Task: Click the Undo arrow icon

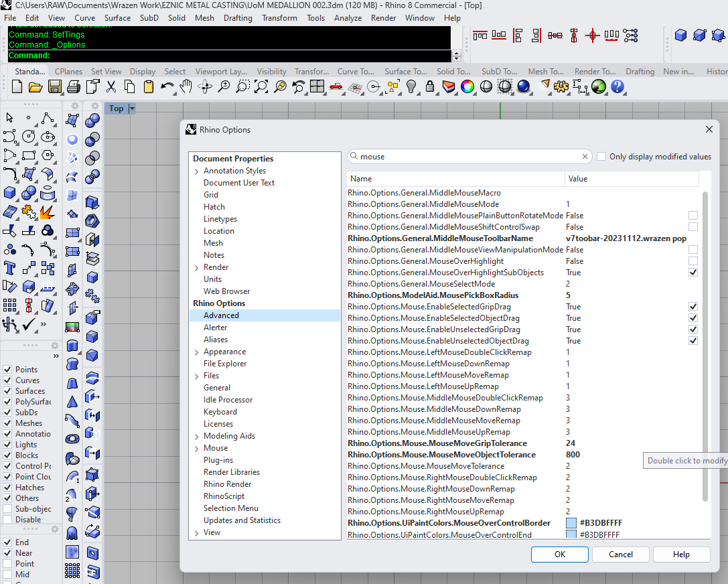Action: coord(167,87)
